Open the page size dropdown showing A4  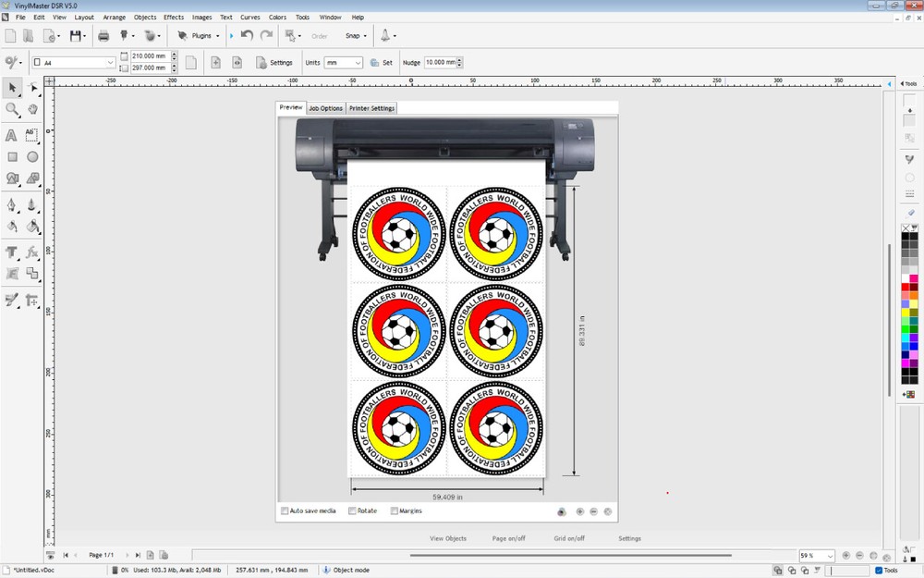coord(108,62)
